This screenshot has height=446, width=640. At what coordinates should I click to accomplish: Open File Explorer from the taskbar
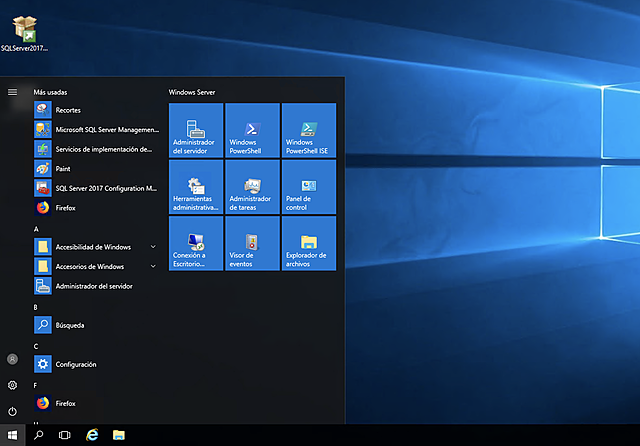click(x=119, y=435)
